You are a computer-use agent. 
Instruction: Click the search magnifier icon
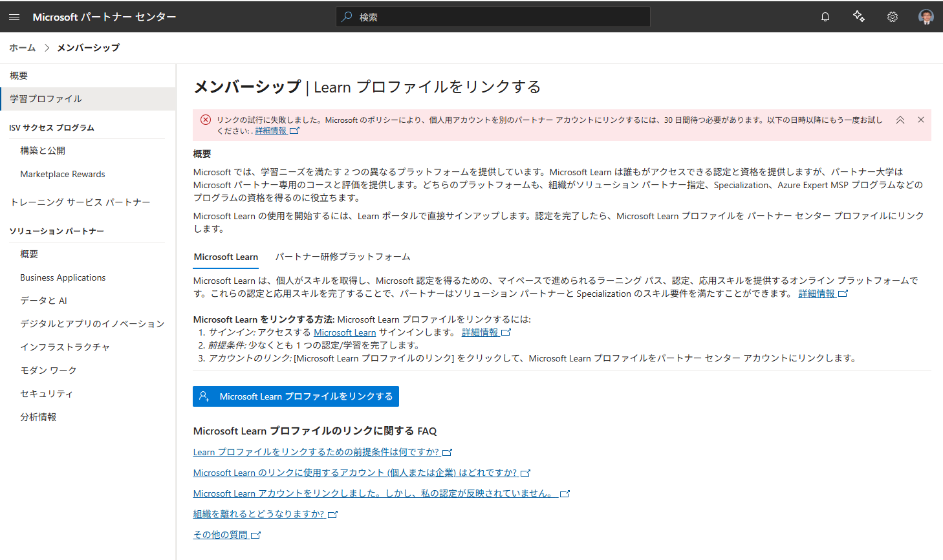pos(346,17)
